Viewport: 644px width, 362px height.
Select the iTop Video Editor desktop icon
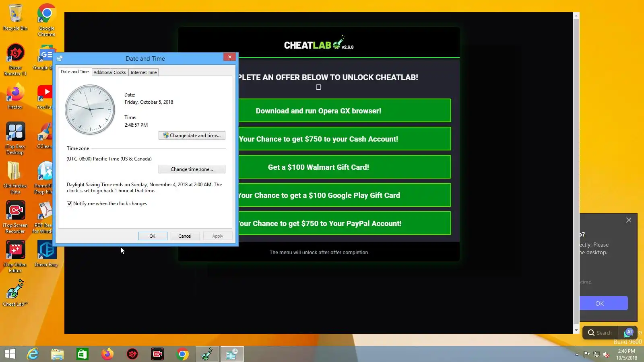15,256
